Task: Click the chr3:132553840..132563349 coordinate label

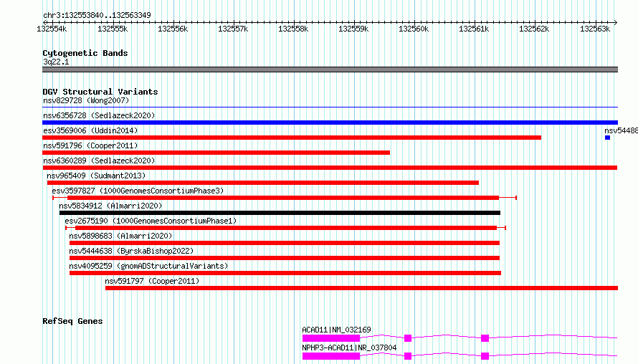Action: pyautogui.click(x=97, y=15)
